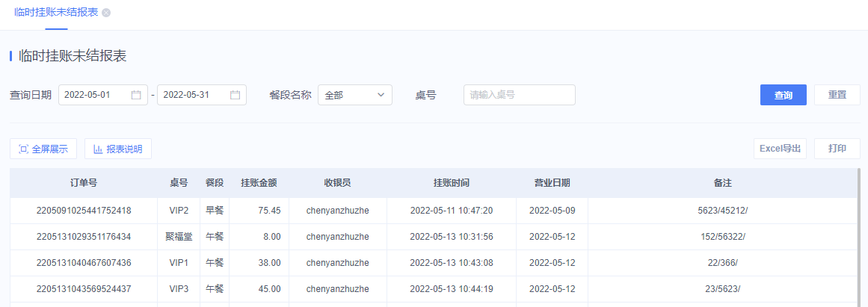Click the 订单号 column header
Image resolution: width=868 pixels, height=307 pixels.
[x=84, y=183]
